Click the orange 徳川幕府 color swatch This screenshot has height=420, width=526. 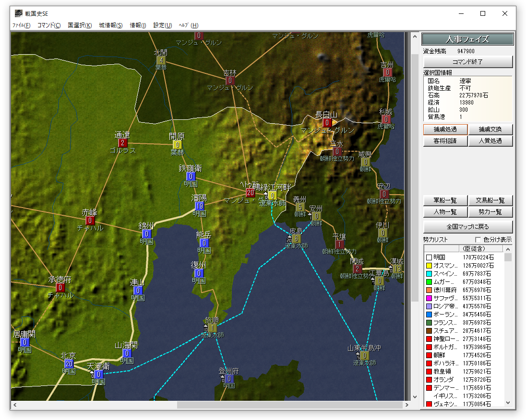click(429, 290)
